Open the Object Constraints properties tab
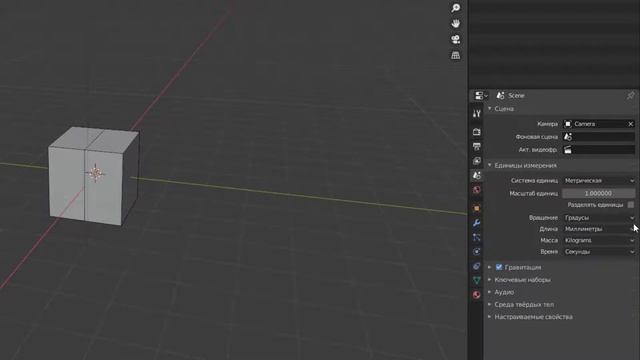Viewport: 640px width, 360px height. (x=476, y=266)
